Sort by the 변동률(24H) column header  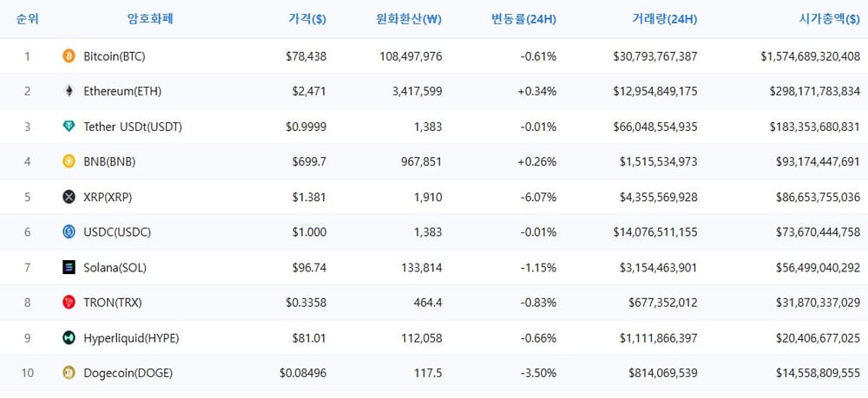(x=523, y=19)
